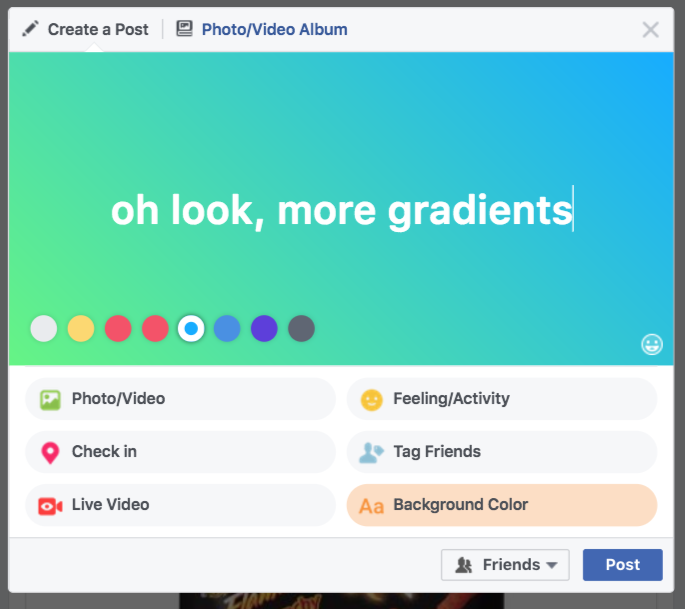685x609 pixels.
Task: Click the Photo/Video Album icon
Action: click(184, 29)
